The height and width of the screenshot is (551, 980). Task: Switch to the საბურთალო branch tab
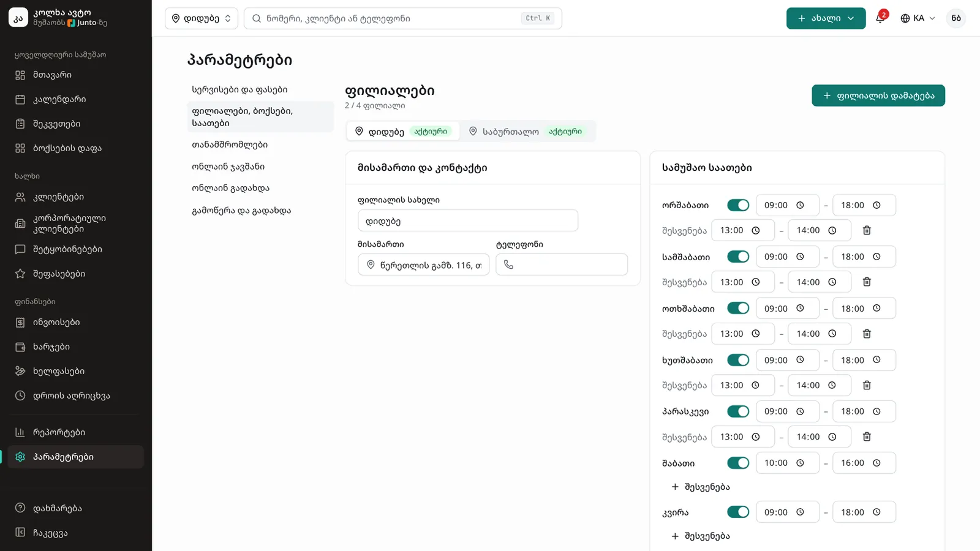[x=527, y=132]
